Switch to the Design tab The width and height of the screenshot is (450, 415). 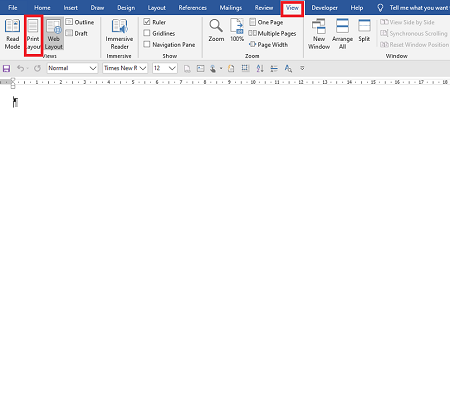click(x=126, y=8)
